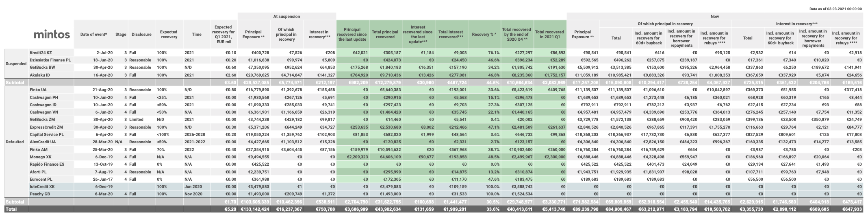868x219 pixels.
Task: Select the 'AlexCredit UA' row name
Action: (x=43, y=142)
